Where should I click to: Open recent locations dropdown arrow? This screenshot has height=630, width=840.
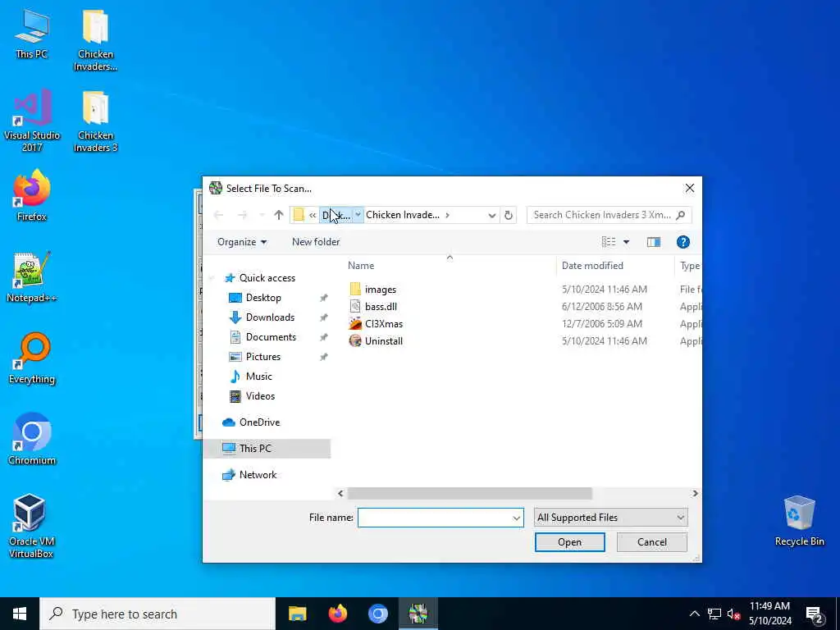pos(262,215)
